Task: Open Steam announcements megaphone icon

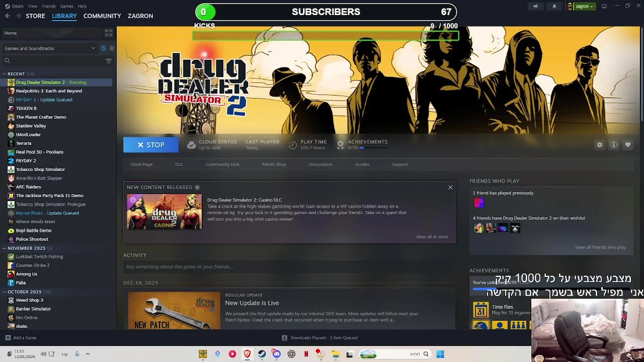Action: [535, 7]
